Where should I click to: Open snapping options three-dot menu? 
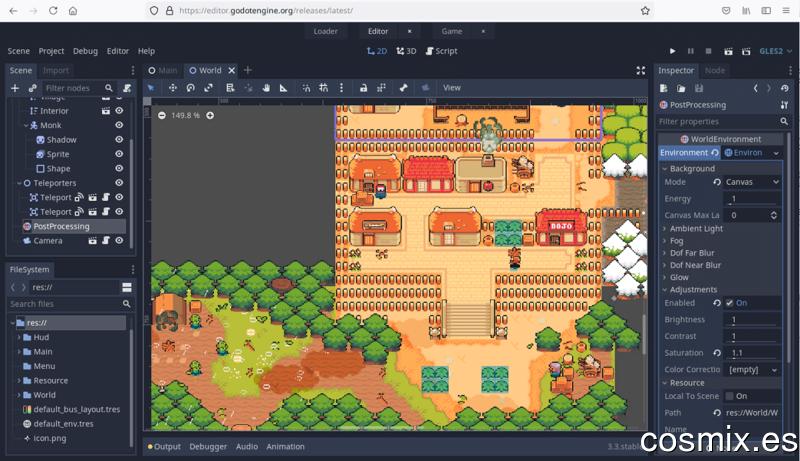click(x=341, y=88)
